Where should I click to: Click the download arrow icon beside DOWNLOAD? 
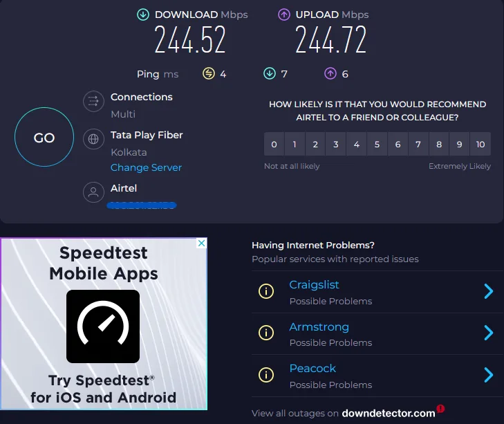tap(143, 14)
